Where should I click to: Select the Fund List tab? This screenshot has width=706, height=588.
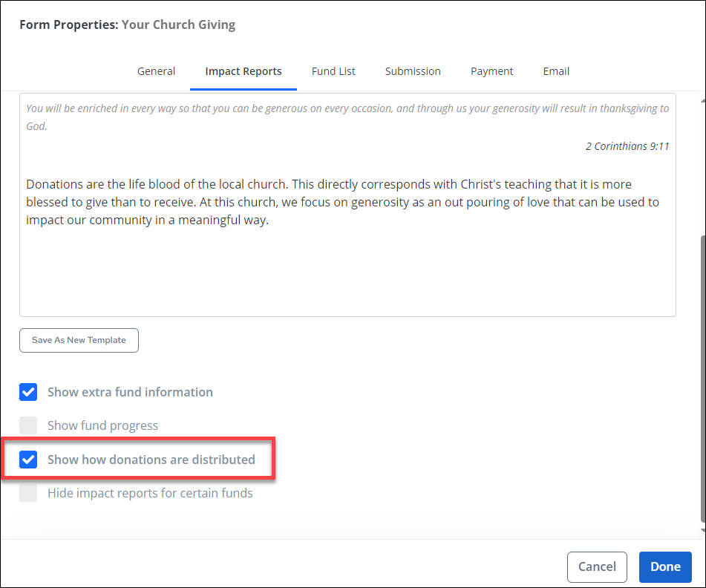pyautogui.click(x=333, y=71)
